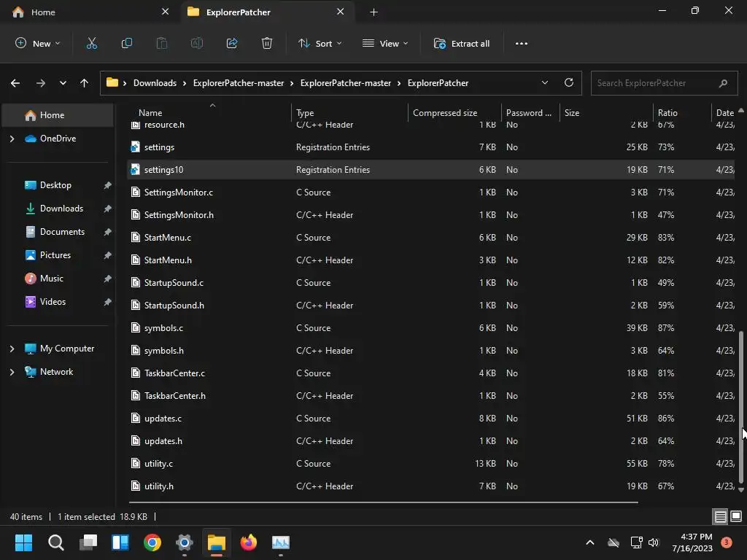Open the Windows Start menu

[23, 542]
